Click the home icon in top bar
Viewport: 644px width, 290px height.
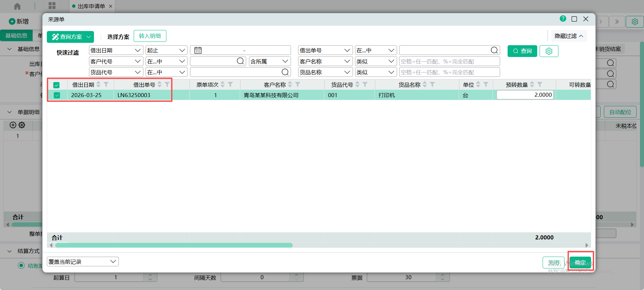click(x=17, y=6)
